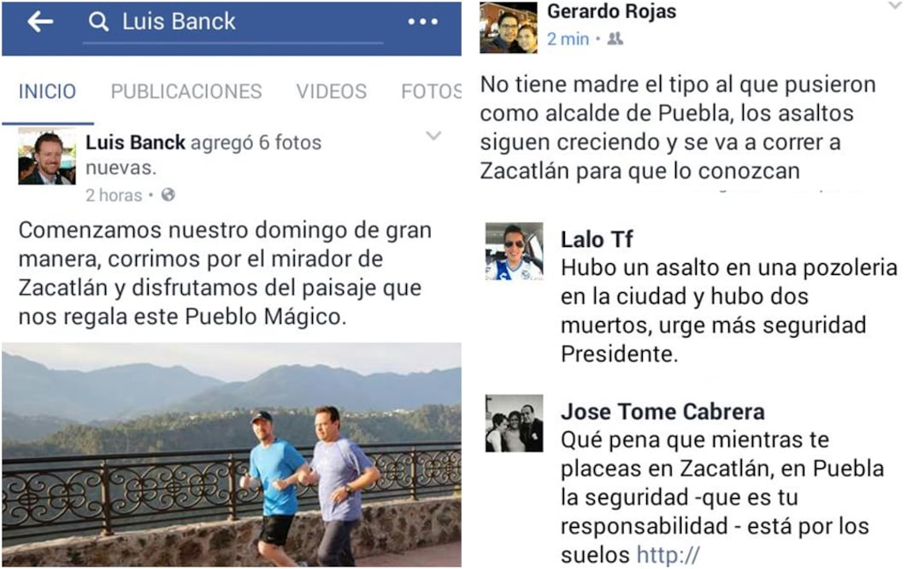The width and height of the screenshot is (924, 569).
Task: Open the Lalo Tf commenter name
Action: 597,239
